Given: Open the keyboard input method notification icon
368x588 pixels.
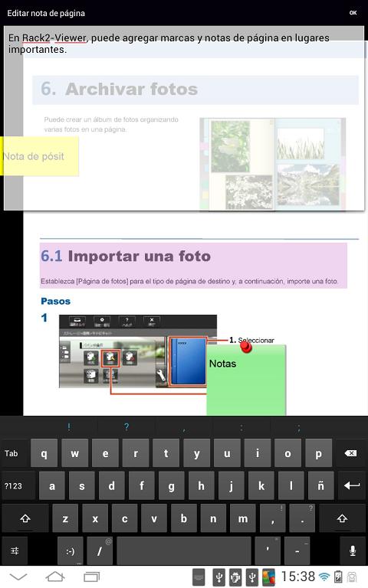Looking at the screenshot, I should pos(199,577).
